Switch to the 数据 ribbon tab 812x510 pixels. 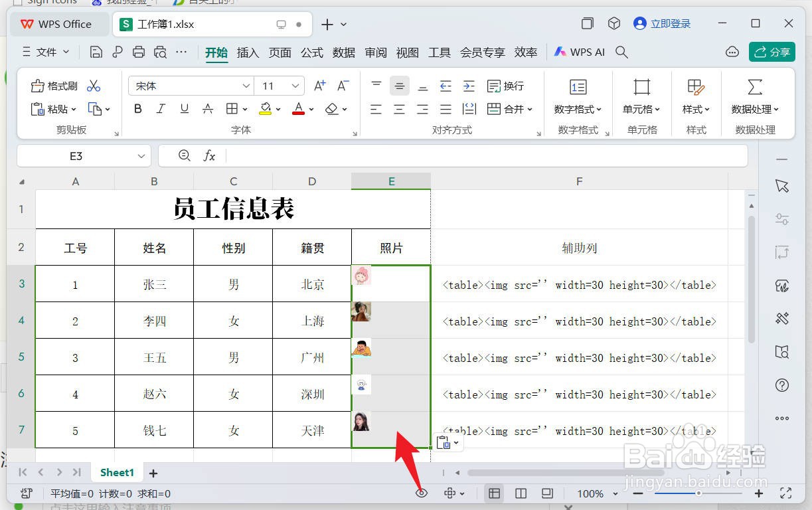pyautogui.click(x=344, y=52)
